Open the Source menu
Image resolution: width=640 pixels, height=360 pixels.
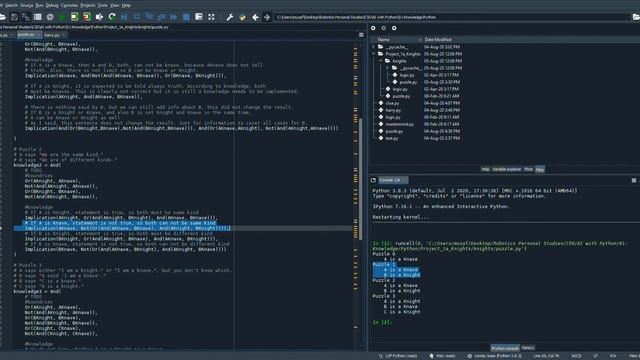[27, 5]
